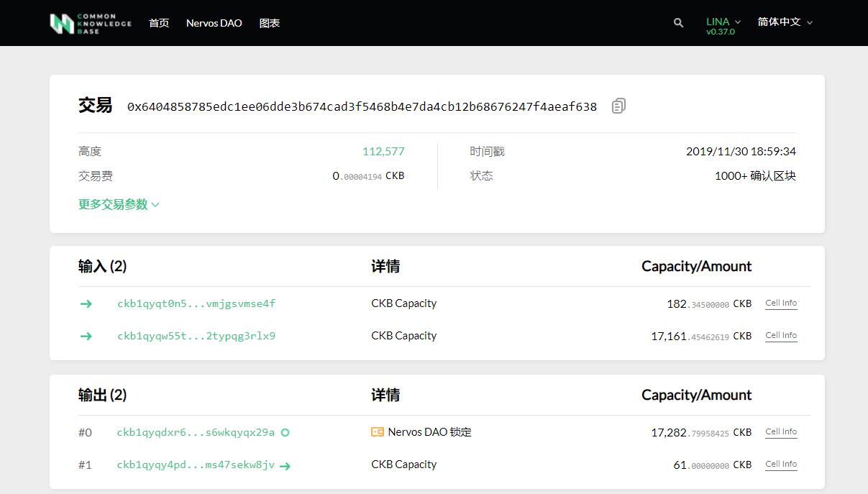Open the LINA network dropdown
Viewport: 868px width, 494px height.
pos(723,22)
